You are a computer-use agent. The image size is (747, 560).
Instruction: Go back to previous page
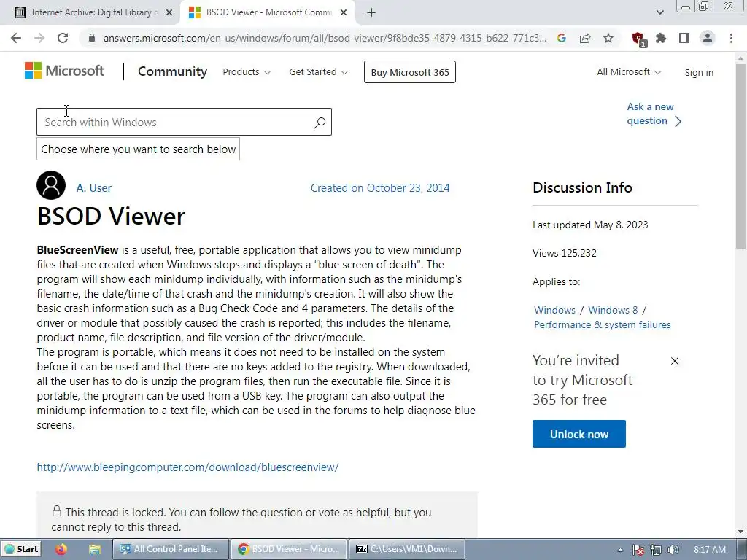tap(16, 38)
